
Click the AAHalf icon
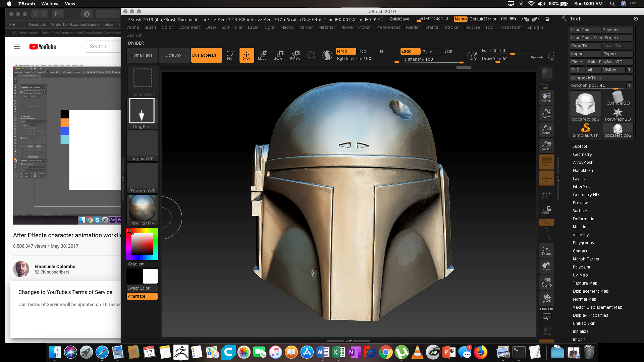click(x=546, y=146)
